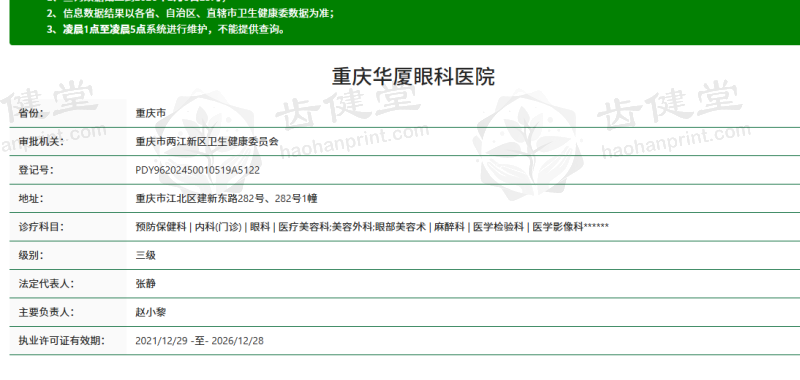800x380 pixels.
Task: Click the notice line about 卫生健康委数据为准
Action: (x=191, y=13)
